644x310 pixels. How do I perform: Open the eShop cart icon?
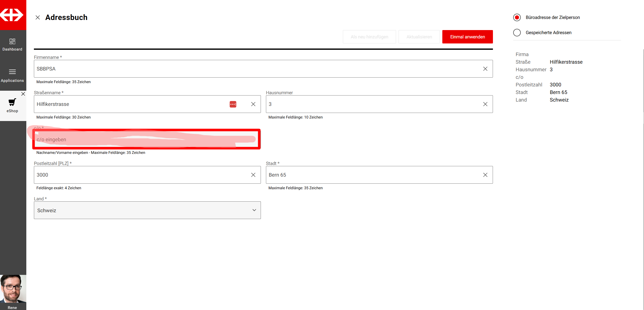(12, 102)
